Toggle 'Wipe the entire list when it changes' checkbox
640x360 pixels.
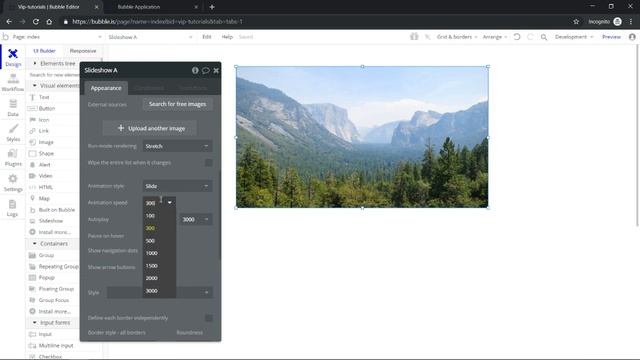point(209,163)
